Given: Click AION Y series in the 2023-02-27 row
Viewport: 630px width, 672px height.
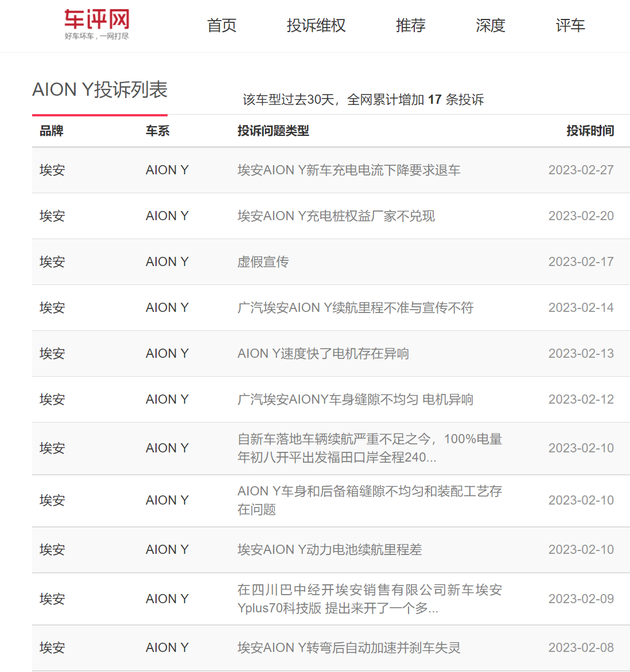Looking at the screenshot, I should pos(168,170).
